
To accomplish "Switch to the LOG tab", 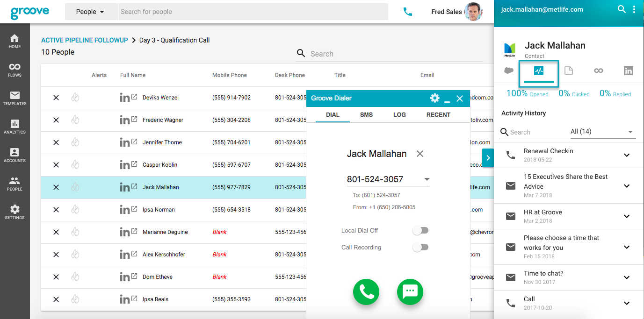I will [399, 114].
